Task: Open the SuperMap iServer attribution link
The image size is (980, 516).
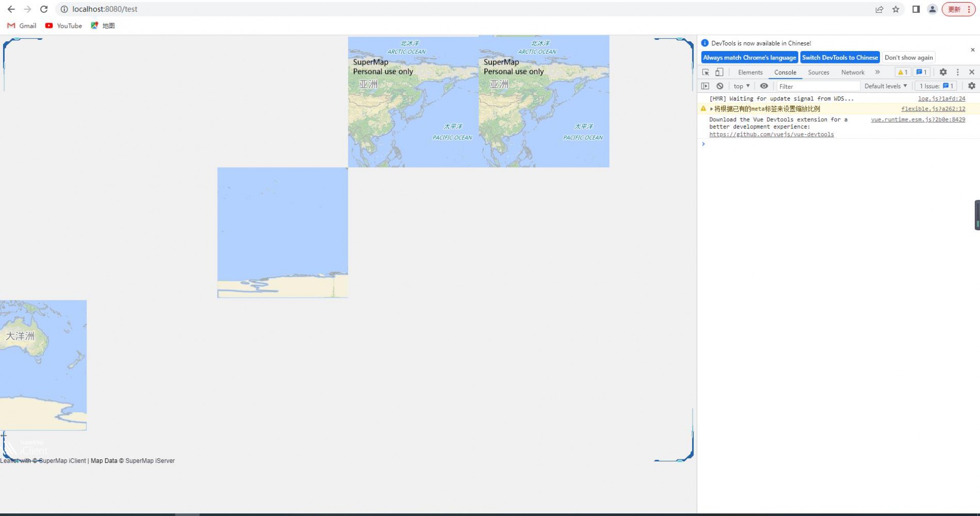Action: pyautogui.click(x=150, y=461)
